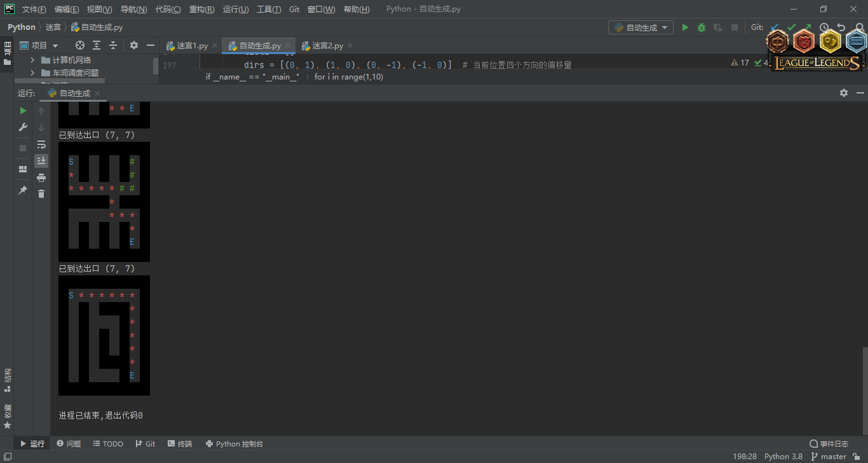Expand the 车间调度问题 folder
Screen dimensions: 868x463
click(x=32, y=73)
